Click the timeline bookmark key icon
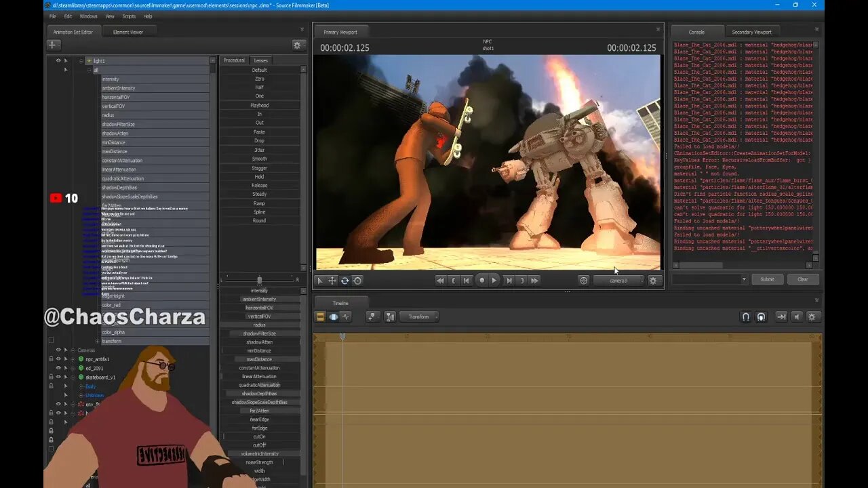The image size is (868, 488). pyautogui.click(x=372, y=317)
